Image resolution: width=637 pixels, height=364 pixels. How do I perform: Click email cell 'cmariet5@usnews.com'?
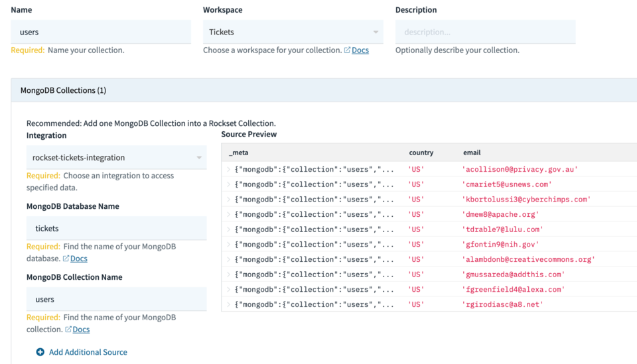click(506, 184)
